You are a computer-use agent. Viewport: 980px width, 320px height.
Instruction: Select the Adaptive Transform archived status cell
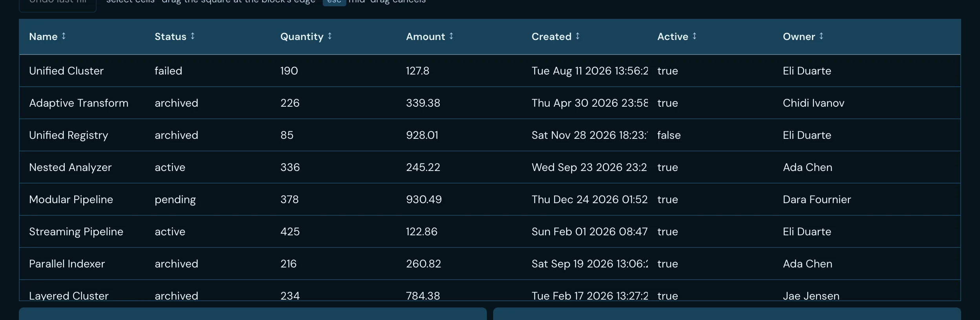(x=208, y=103)
